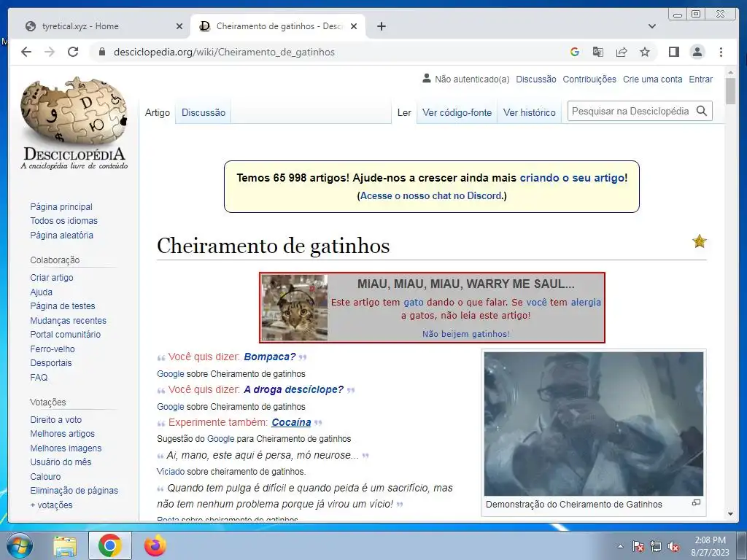Open 'Acesse o nosso chat no Discord'

click(x=432, y=195)
